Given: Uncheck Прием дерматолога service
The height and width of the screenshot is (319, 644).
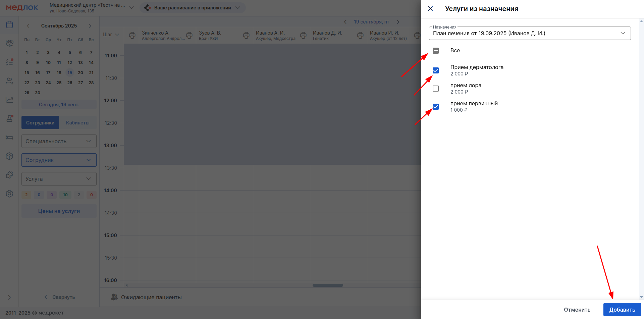Looking at the screenshot, I should [x=436, y=70].
